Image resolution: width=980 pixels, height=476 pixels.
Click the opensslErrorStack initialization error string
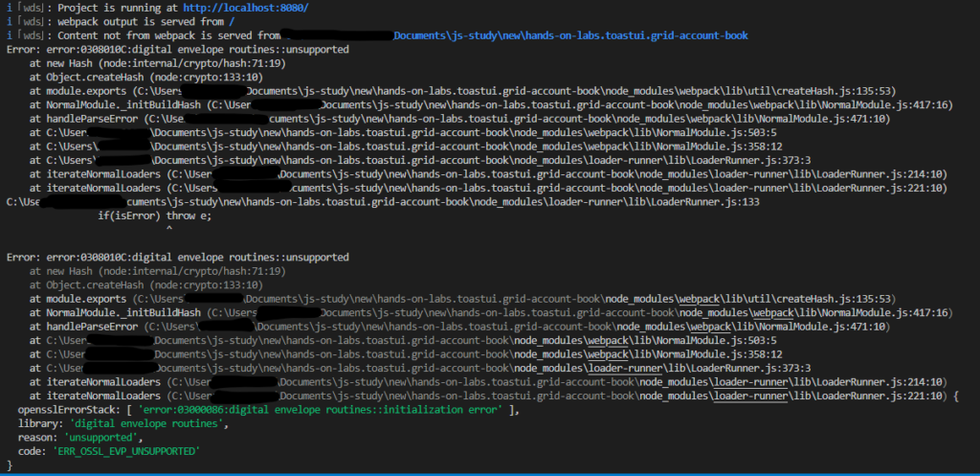321,410
